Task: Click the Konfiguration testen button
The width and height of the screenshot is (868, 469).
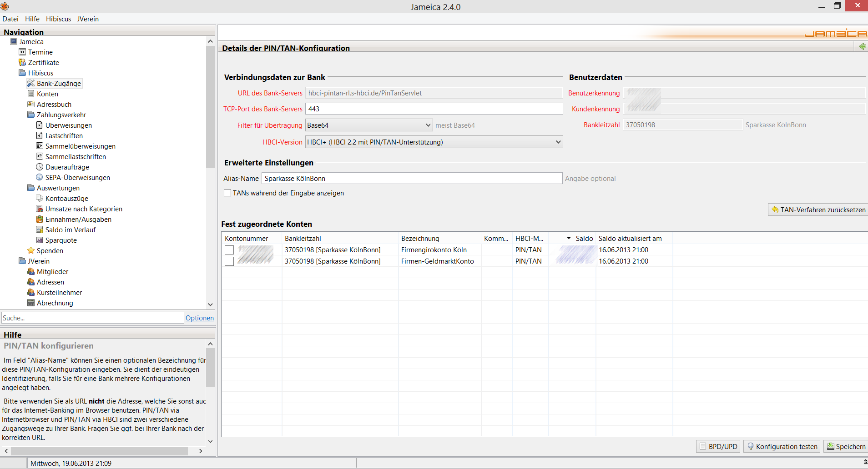Action: 782,446
